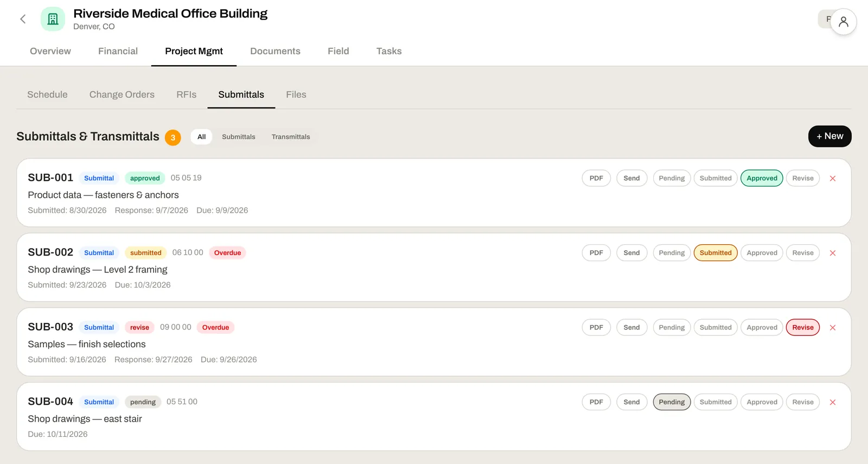Click SUB-003 title Samples — finish selections
Screen dimensions: 868x464
click(x=87, y=344)
